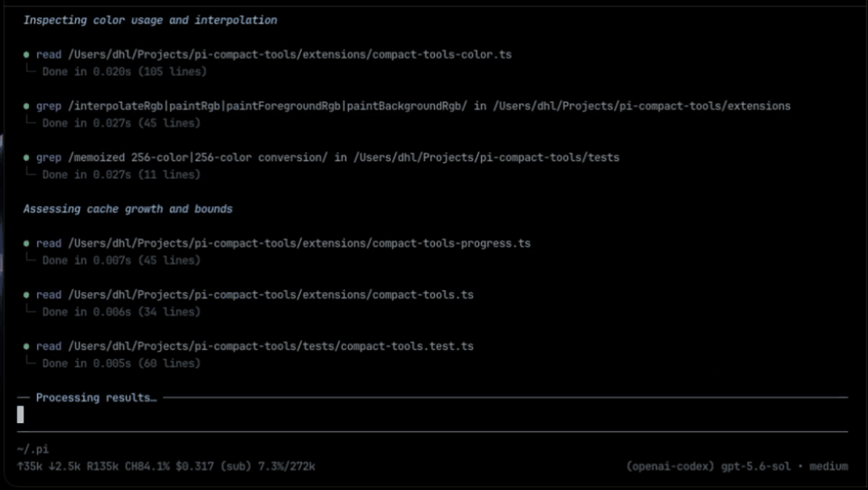This screenshot has width=868, height=490.
Task: Click green status dot beside grep memoized
Action: [x=26, y=158]
